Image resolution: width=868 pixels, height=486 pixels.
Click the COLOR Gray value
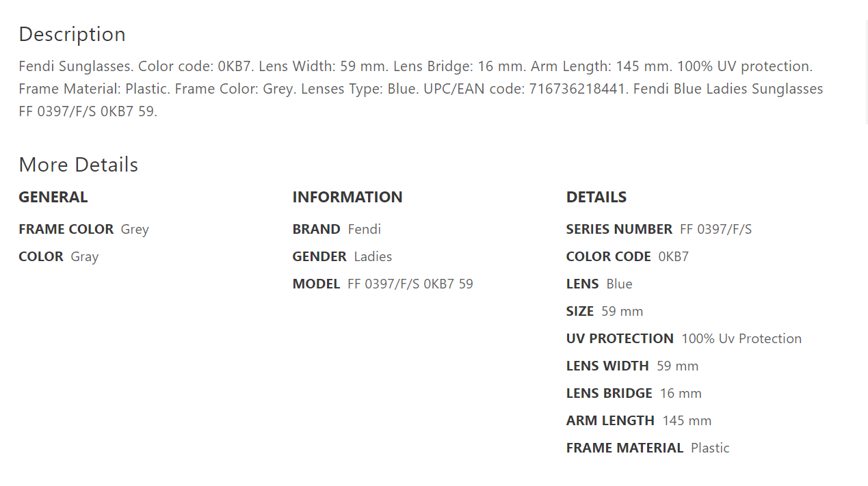click(x=85, y=257)
